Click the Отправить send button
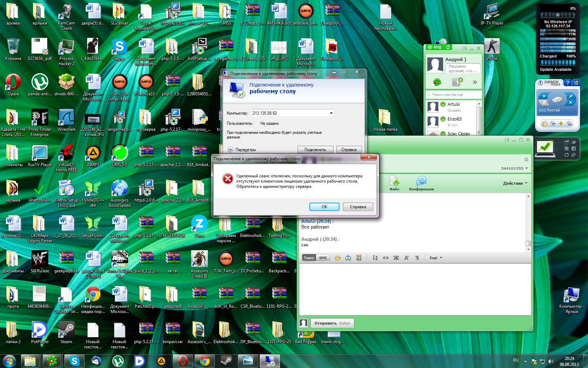The image size is (588, 368). coord(332,323)
